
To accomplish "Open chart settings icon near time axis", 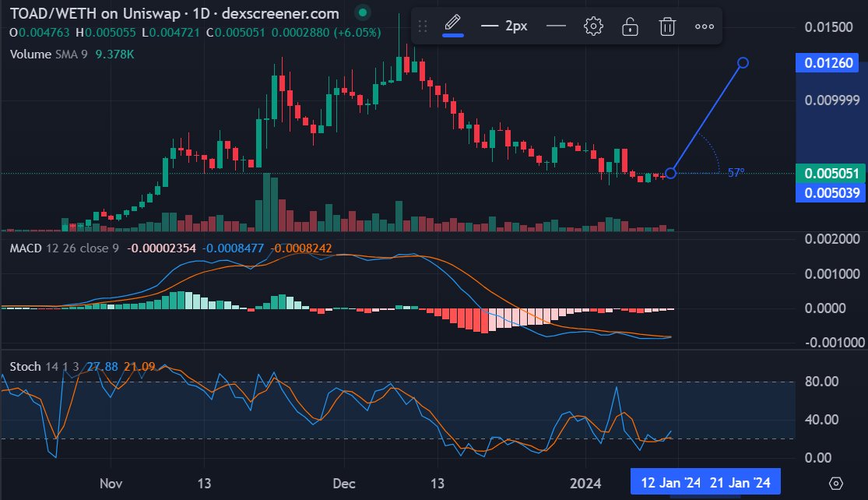I will pyautogui.click(x=836, y=484).
